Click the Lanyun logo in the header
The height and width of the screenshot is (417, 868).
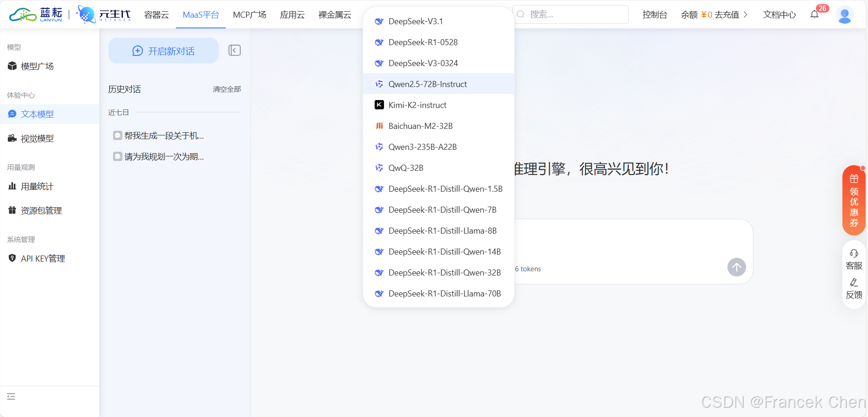point(36,14)
